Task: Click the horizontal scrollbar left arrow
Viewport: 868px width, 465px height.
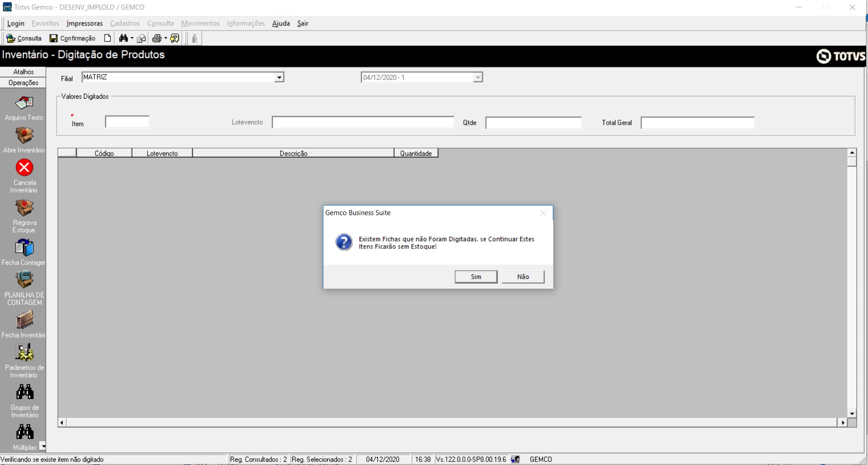Action: click(62, 423)
